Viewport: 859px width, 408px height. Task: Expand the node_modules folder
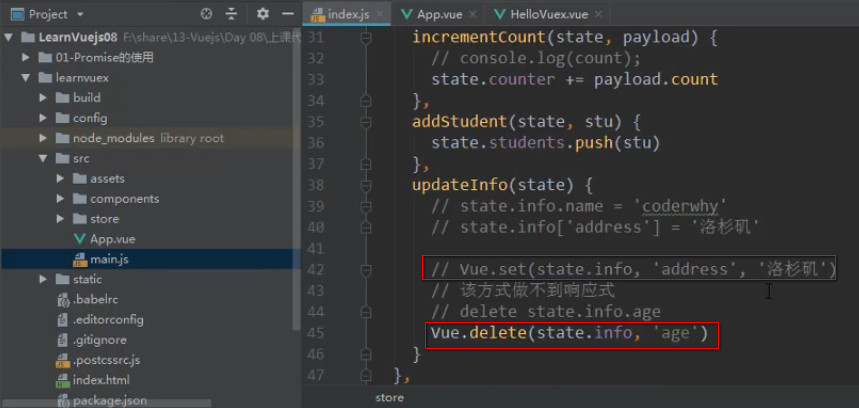coord(43,139)
